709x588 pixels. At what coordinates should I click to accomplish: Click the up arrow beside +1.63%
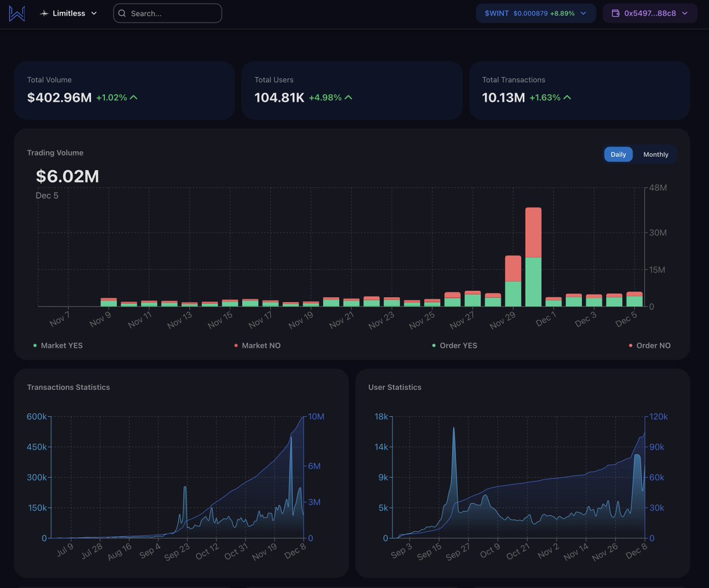567,98
